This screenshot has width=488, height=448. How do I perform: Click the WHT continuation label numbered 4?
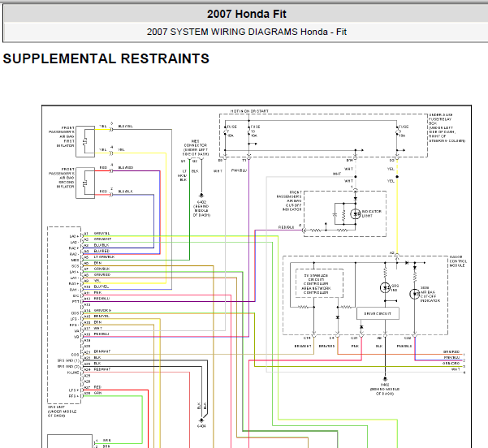(x=456, y=369)
